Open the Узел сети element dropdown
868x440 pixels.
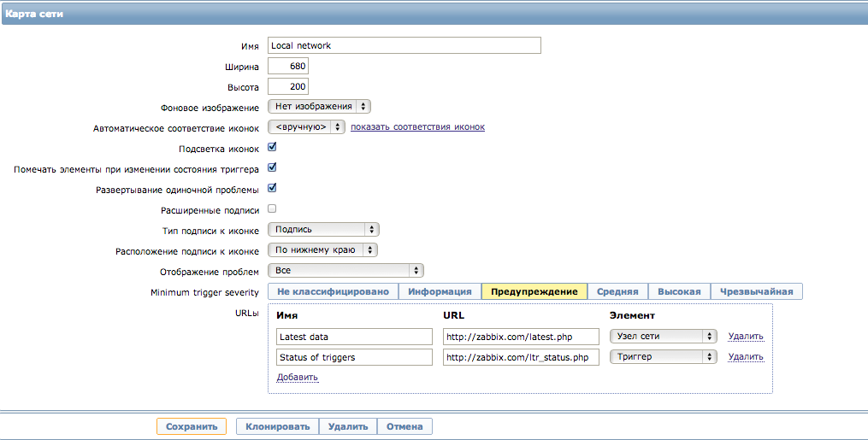[663, 336]
